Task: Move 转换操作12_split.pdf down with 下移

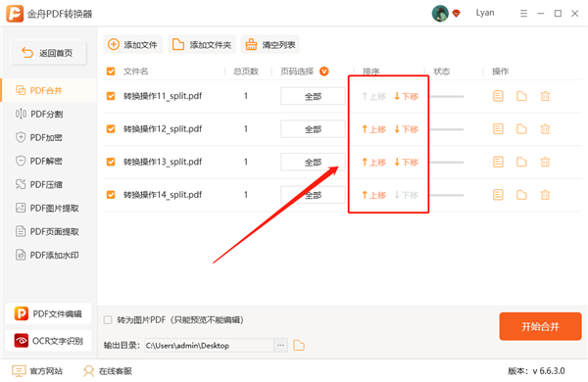Action: pos(406,129)
